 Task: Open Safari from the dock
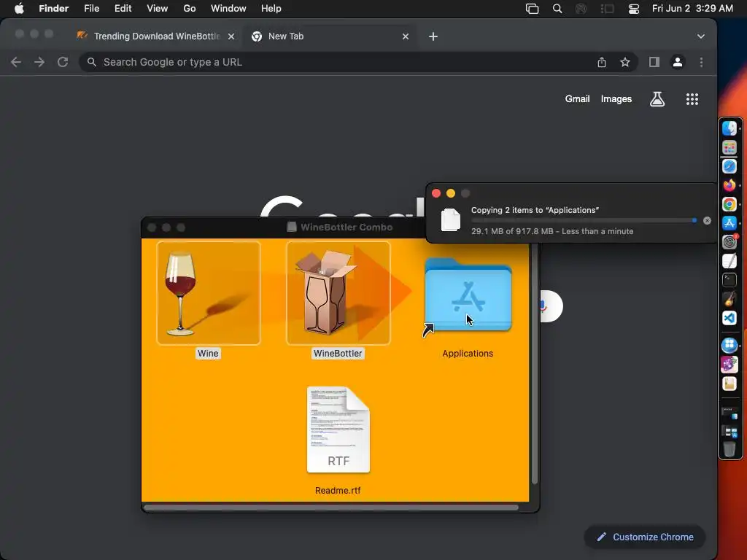pyautogui.click(x=729, y=166)
